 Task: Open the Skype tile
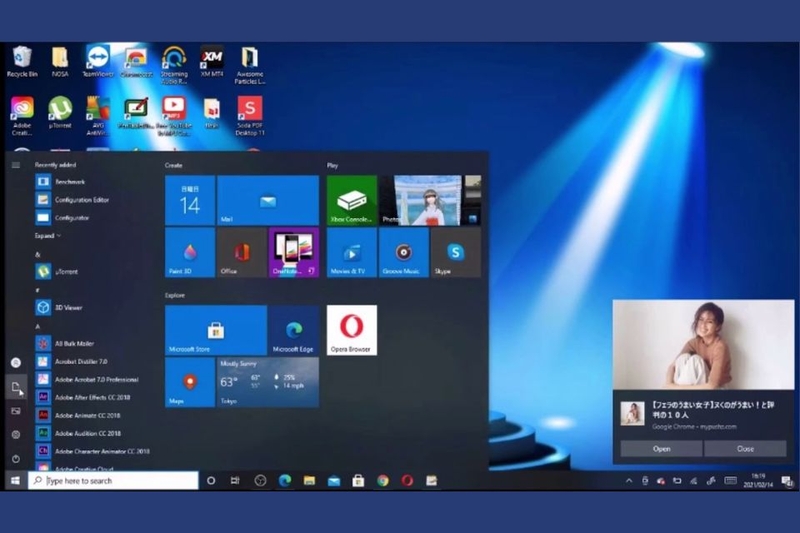point(456,252)
